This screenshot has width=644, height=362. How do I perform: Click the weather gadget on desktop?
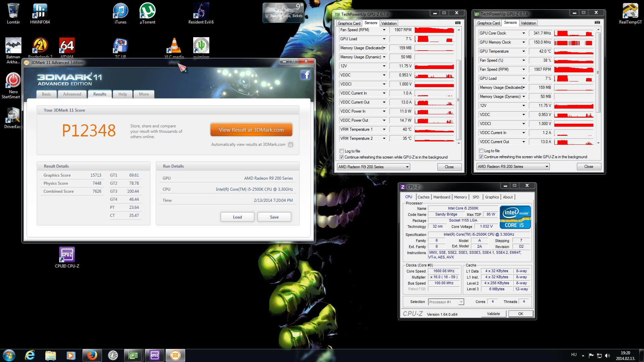[x=283, y=13]
